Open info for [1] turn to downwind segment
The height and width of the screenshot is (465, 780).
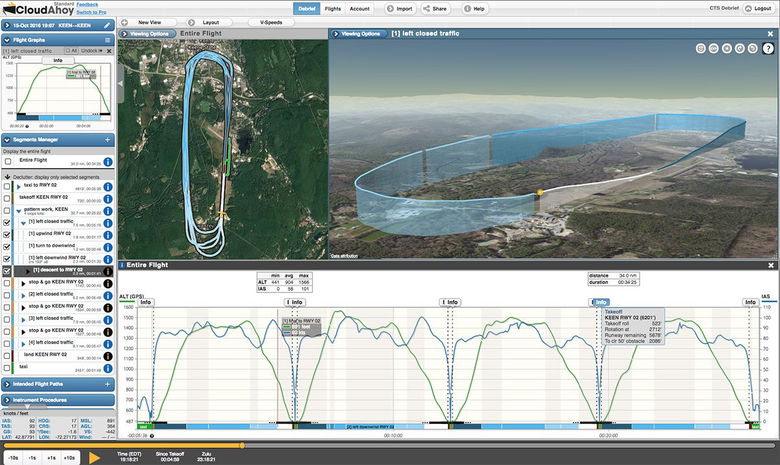(x=107, y=247)
